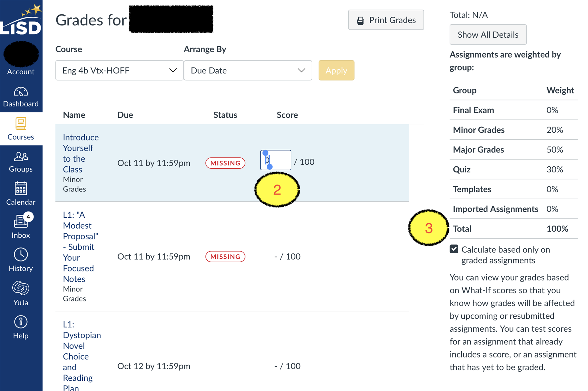Click Show All Details button

pyautogui.click(x=488, y=35)
